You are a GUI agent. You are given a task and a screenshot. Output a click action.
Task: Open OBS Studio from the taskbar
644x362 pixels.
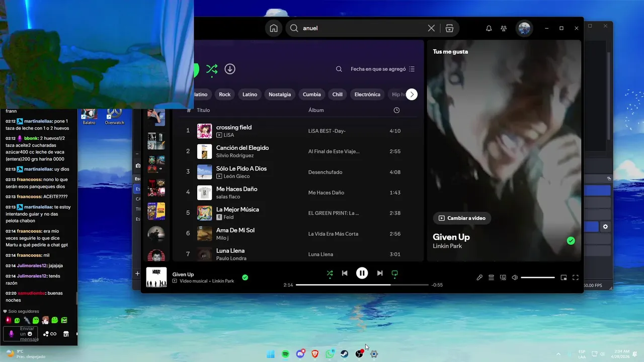click(x=359, y=354)
